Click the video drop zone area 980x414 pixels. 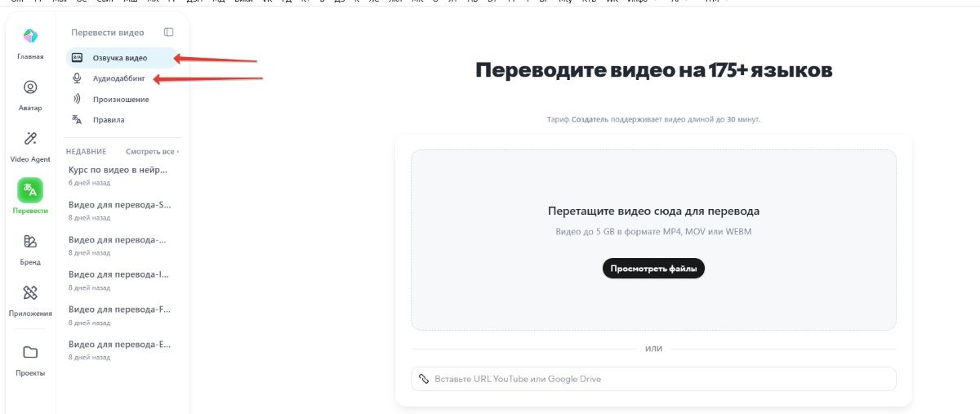coord(653,240)
